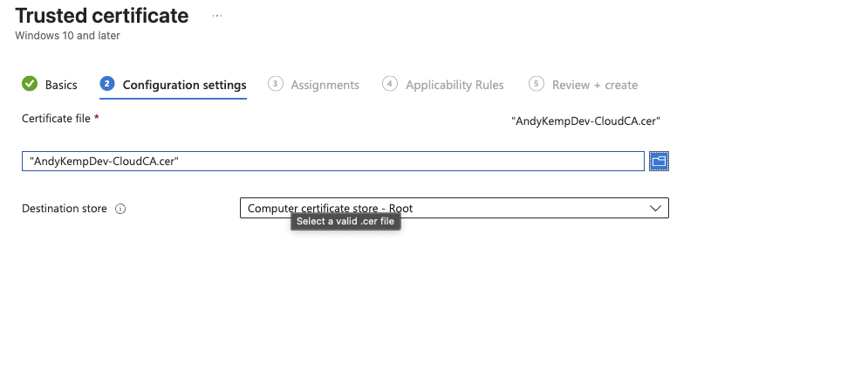Click the Destination store label text
The height and width of the screenshot is (366, 868).
pyautogui.click(x=65, y=209)
